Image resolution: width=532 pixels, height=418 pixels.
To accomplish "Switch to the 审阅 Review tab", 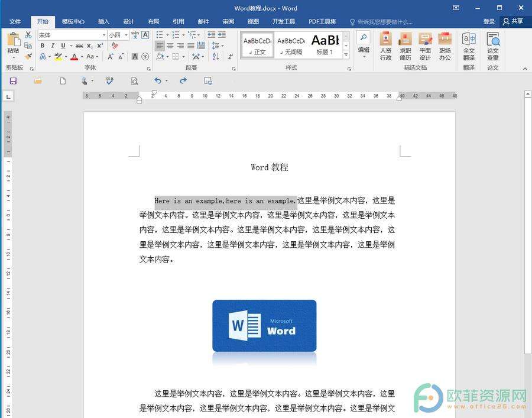I will [x=228, y=22].
